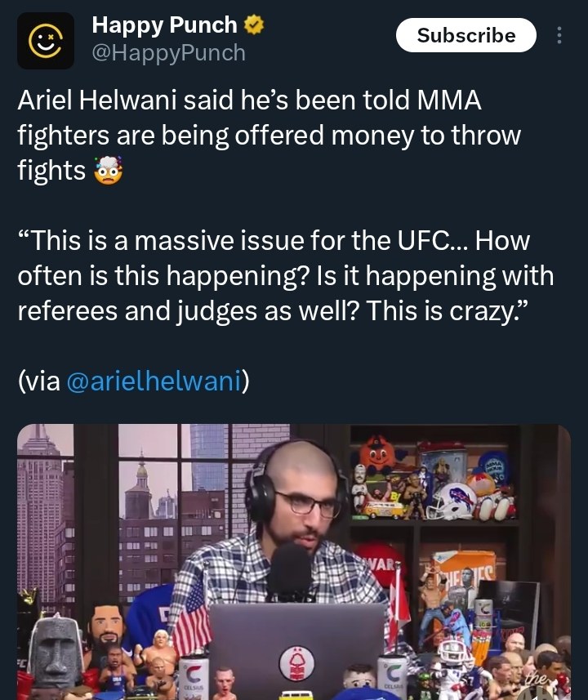Click the quote starting "This is a massive issue"

pyautogui.click(x=286, y=275)
